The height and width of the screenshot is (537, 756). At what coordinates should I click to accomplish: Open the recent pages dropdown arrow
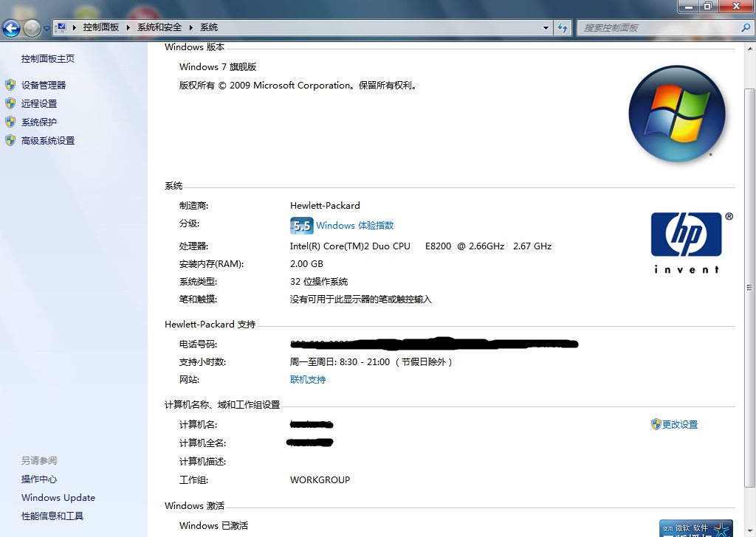click(x=47, y=29)
